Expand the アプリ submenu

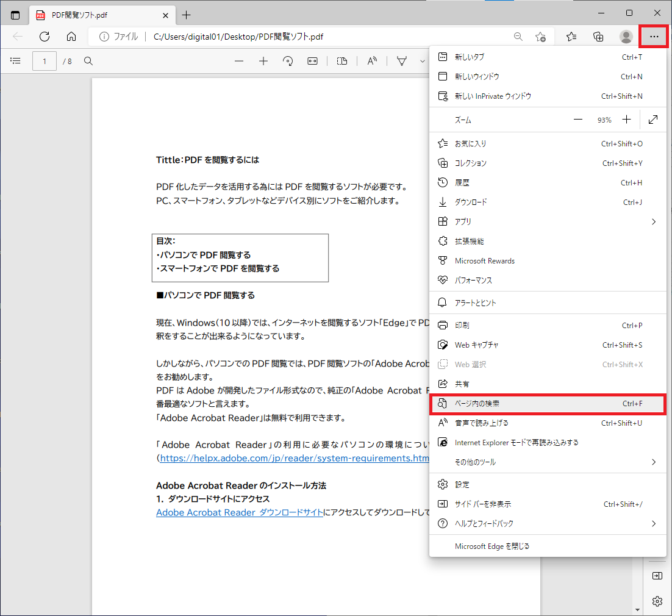point(548,221)
